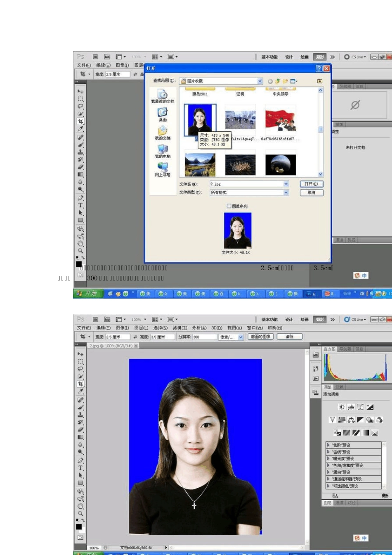Select the Pen tool in the 2.jpg window

[x=80, y=460]
